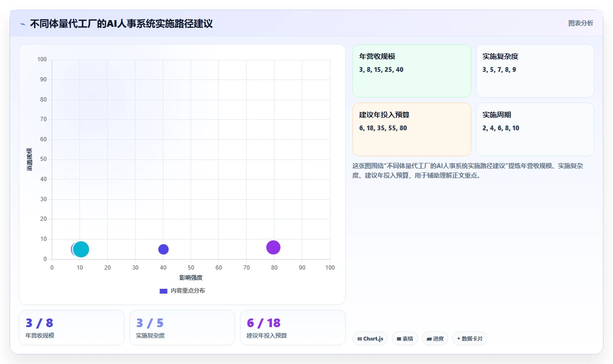This screenshot has height=364, width=613.
Task: Click values 6, 18, 35, 55, 80
Action: click(383, 128)
